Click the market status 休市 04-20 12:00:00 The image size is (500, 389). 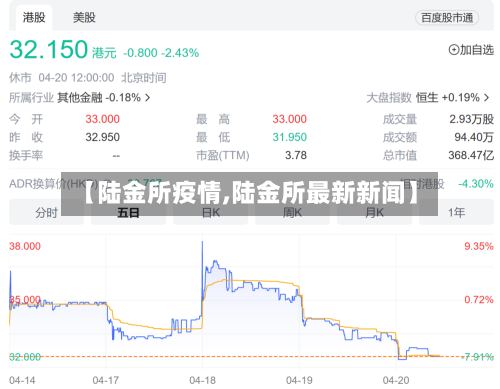(x=62, y=78)
